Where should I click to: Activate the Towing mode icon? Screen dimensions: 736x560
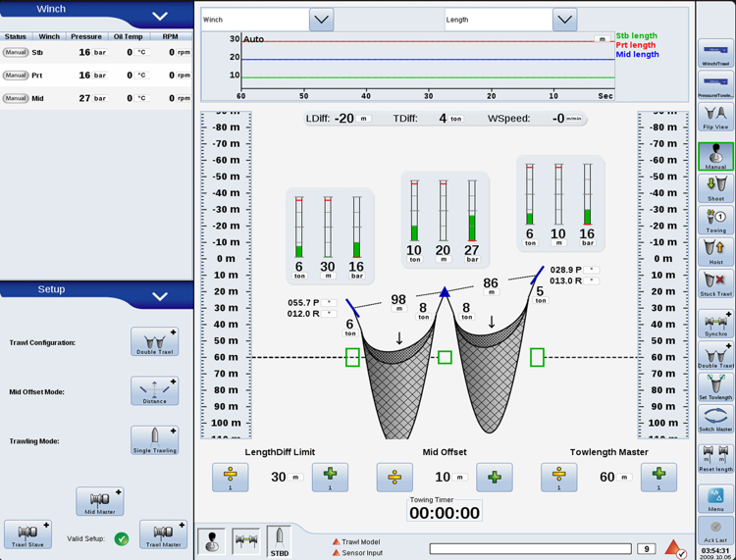(715, 220)
